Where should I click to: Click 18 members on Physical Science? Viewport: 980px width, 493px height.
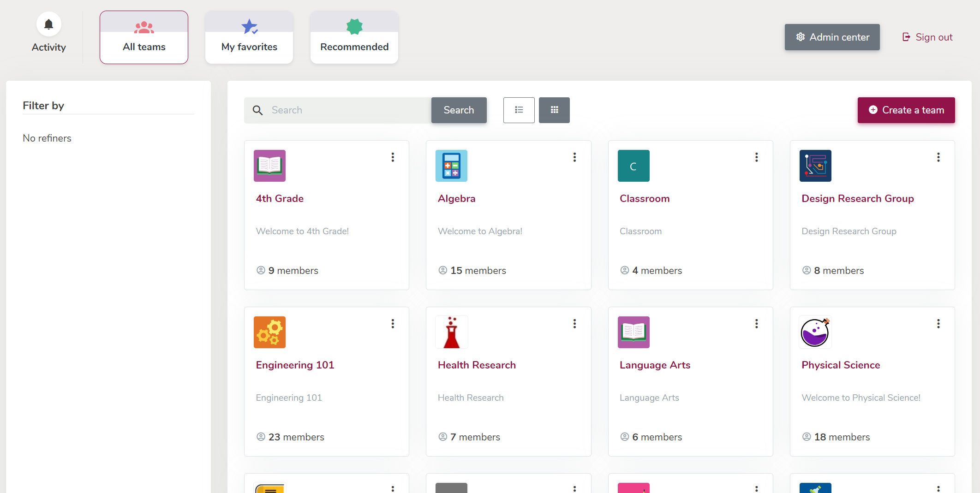[836, 437]
